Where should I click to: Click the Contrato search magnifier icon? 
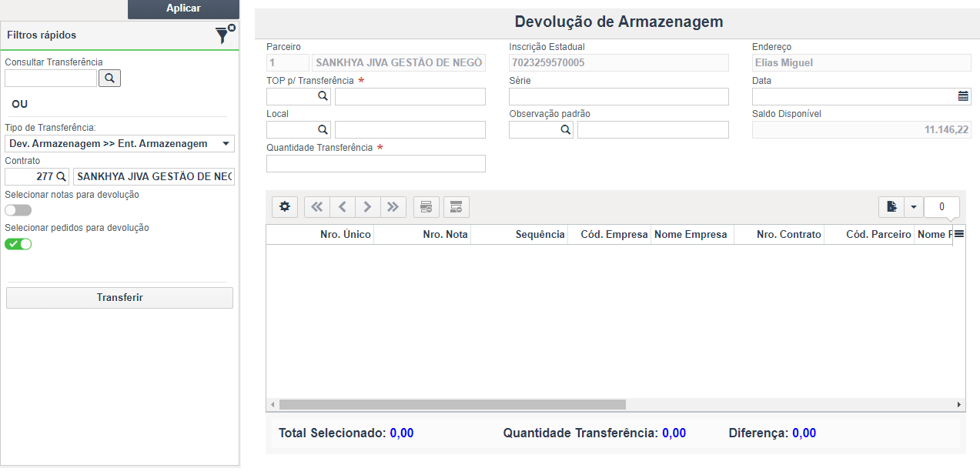tap(61, 177)
